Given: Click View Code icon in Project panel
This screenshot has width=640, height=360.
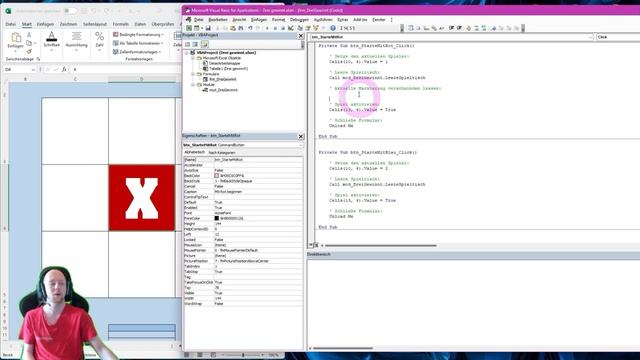Looking at the screenshot, I should [x=188, y=44].
